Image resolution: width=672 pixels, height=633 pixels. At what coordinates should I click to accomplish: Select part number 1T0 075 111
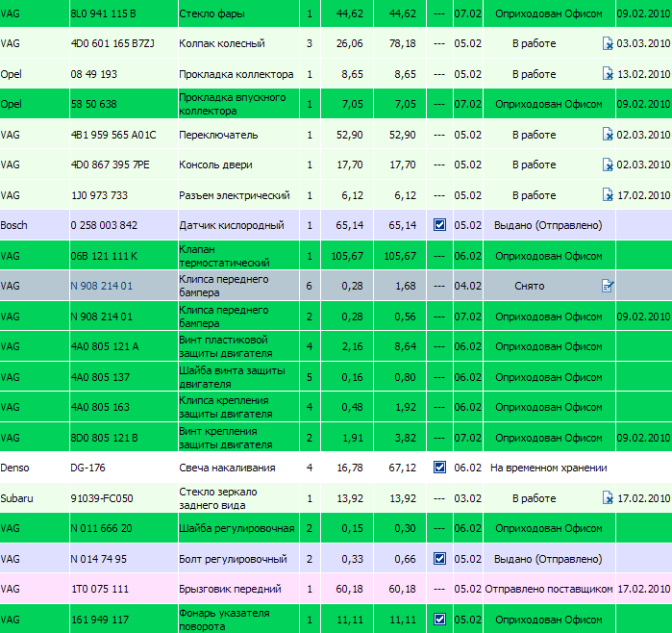[x=100, y=589]
